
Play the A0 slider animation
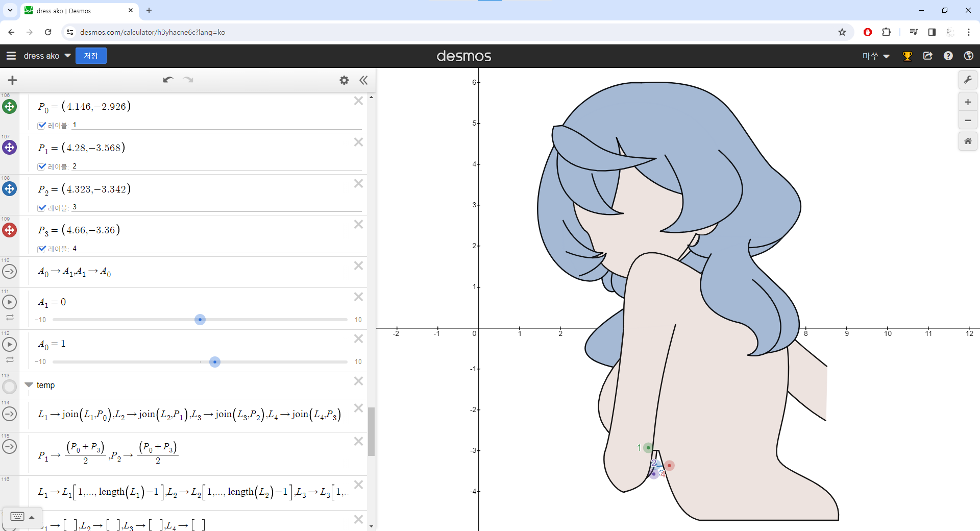[9, 344]
